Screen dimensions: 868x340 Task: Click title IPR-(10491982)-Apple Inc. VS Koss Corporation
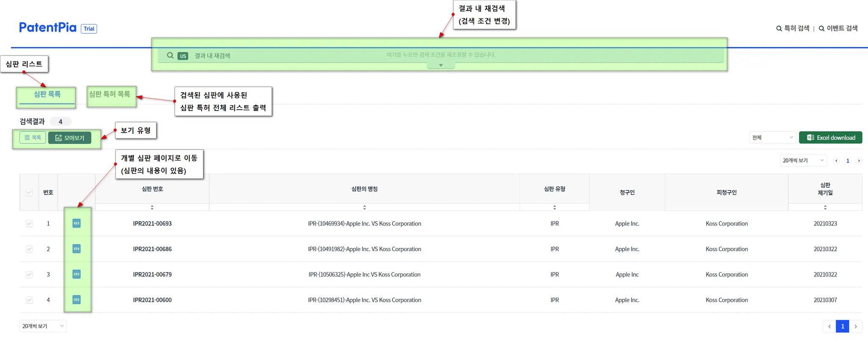point(364,249)
